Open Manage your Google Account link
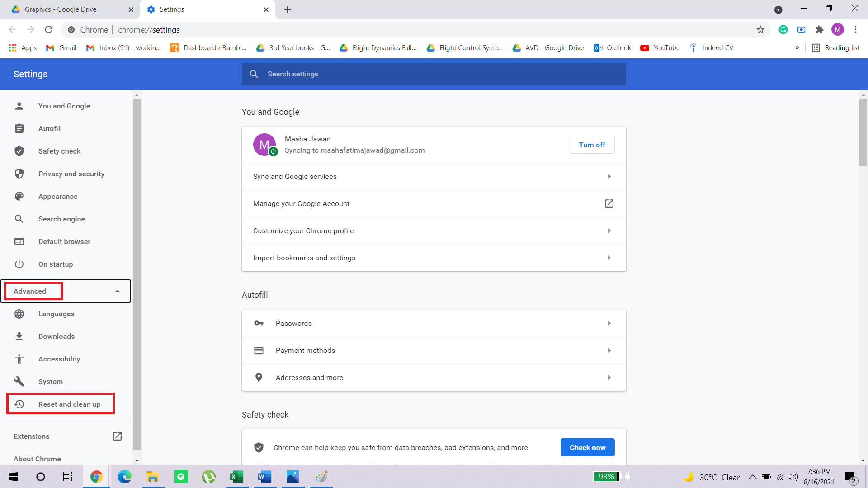 click(x=434, y=203)
